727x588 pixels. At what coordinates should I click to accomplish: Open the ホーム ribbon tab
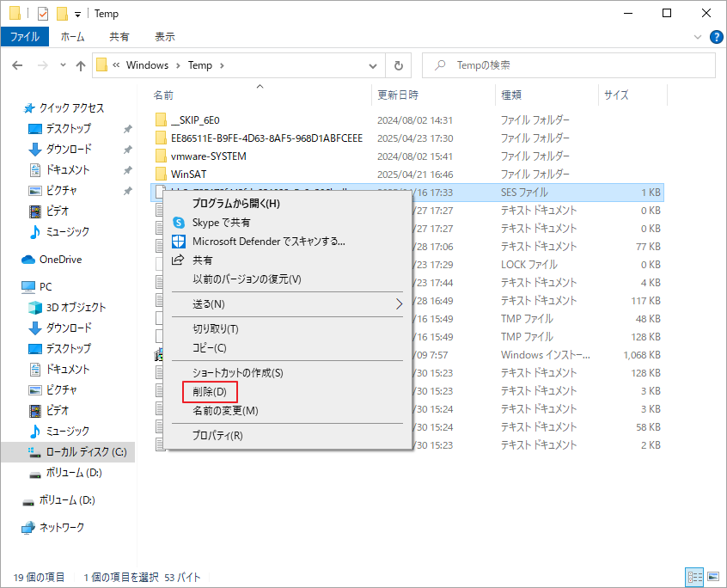coord(73,37)
